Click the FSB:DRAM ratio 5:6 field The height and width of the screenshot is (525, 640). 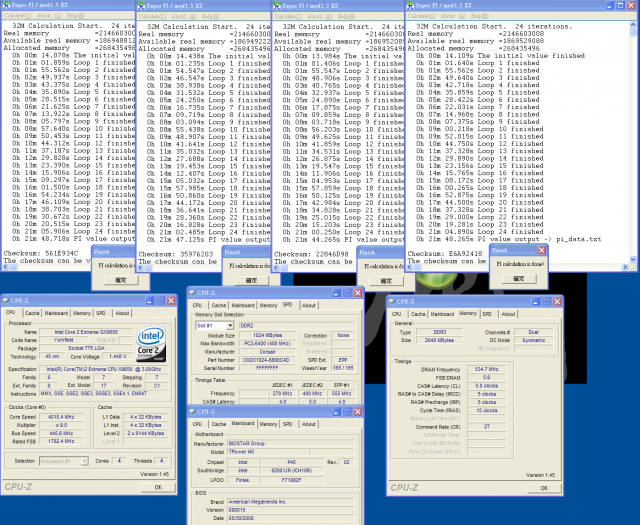pyautogui.click(x=487, y=377)
